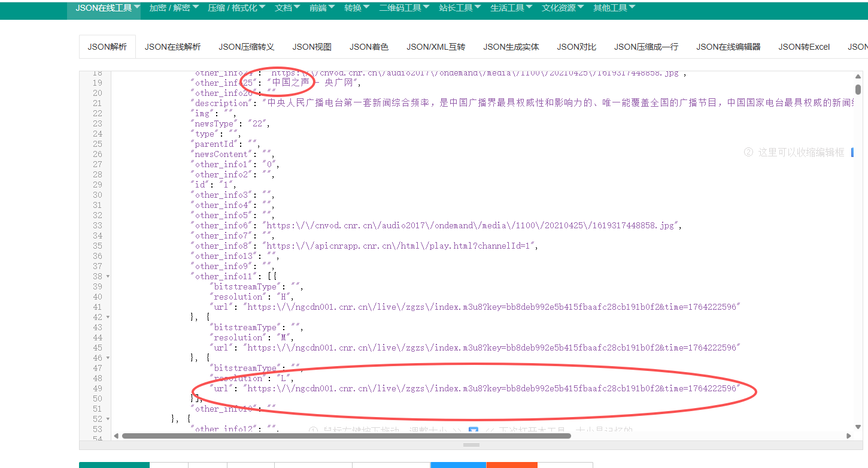Open the 加密 / 解密 dropdown menu
Image resolution: width=868 pixels, height=468 pixels.
(x=174, y=8)
